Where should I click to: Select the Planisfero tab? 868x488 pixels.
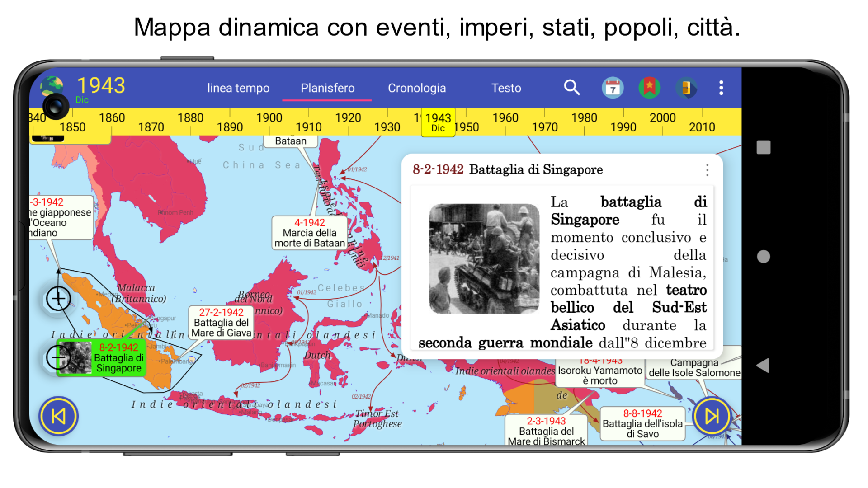click(327, 88)
